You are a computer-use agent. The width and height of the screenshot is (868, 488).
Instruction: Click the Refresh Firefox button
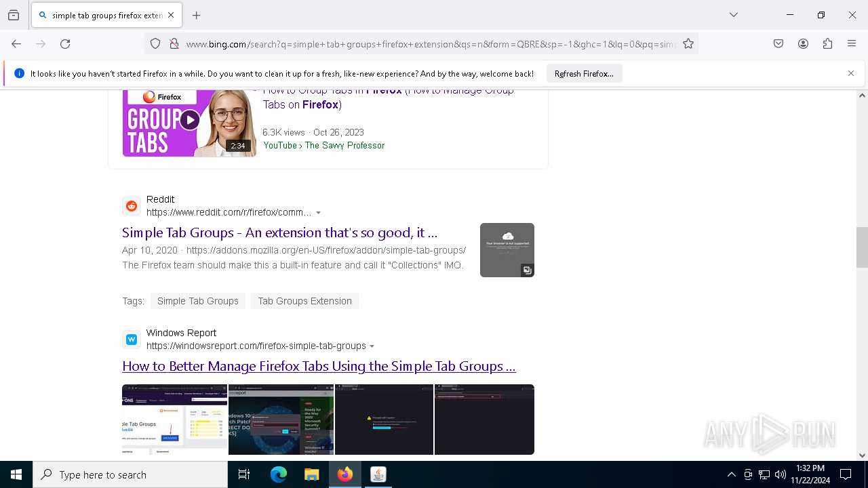pos(584,73)
